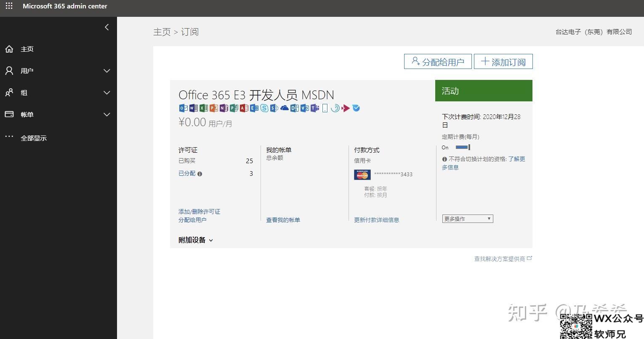The width and height of the screenshot is (644, 339).
Task: Expand the 用户 menu chevron
Action: pos(107,71)
